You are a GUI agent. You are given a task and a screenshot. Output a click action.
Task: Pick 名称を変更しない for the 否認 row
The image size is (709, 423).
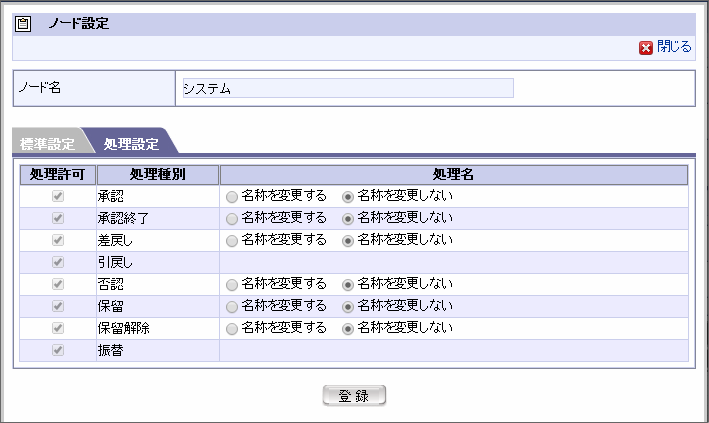pyautogui.click(x=348, y=285)
